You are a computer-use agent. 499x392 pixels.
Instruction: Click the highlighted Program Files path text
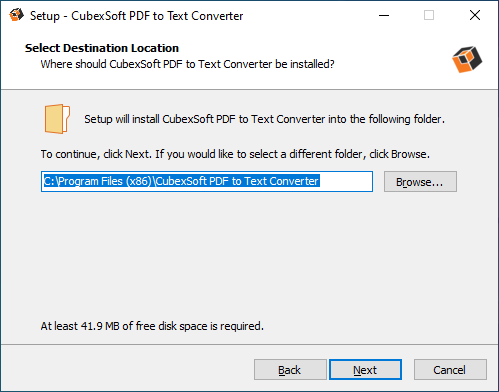click(x=182, y=181)
